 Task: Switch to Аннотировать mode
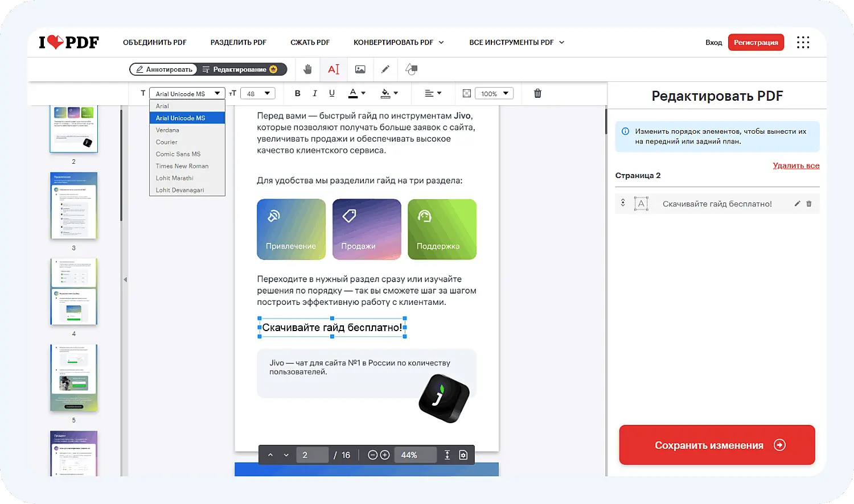pos(163,69)
